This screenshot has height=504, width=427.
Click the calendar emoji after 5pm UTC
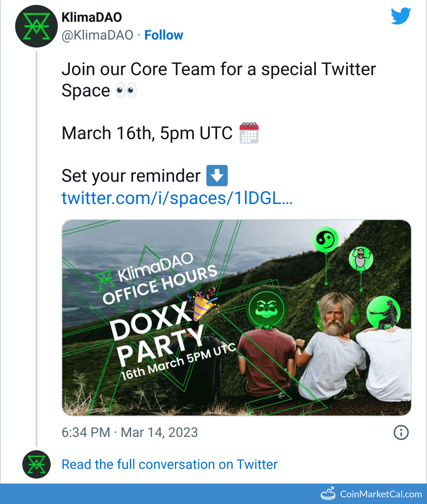pos(249,133)
